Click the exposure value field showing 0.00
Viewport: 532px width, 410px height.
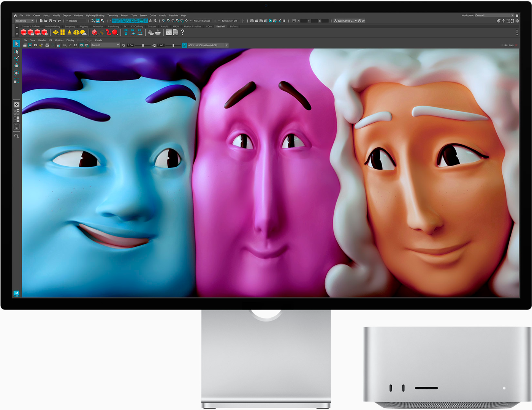point(130,45)
